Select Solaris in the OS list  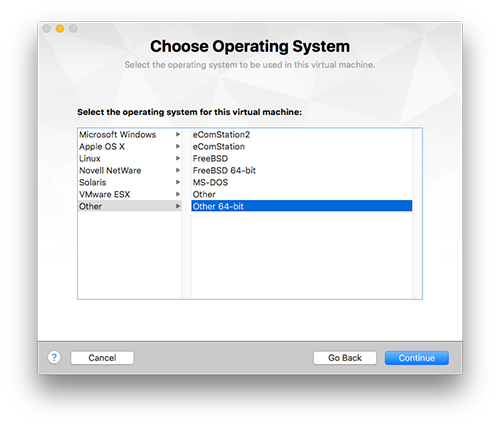click(x=130, y=182)
